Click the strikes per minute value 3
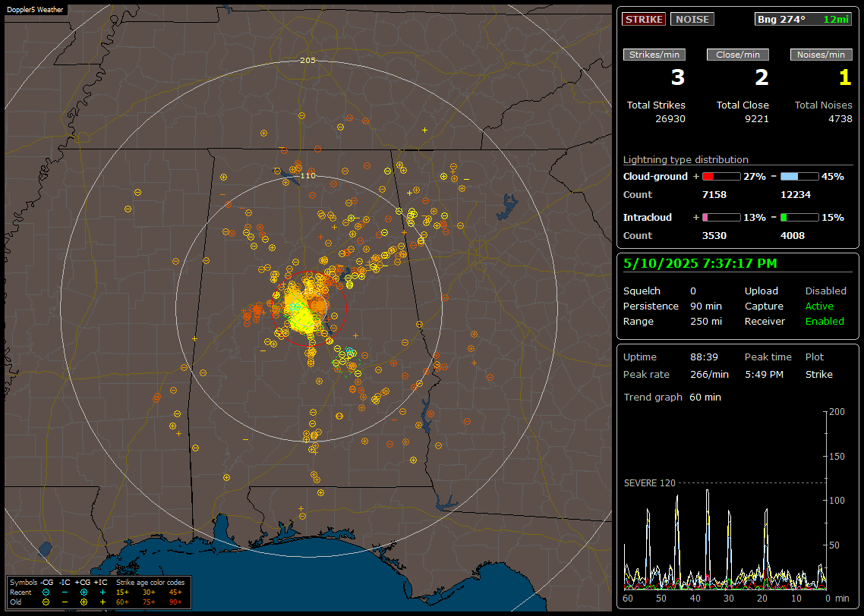The height and width of the screenshot is (616, 864). [678, 77]
